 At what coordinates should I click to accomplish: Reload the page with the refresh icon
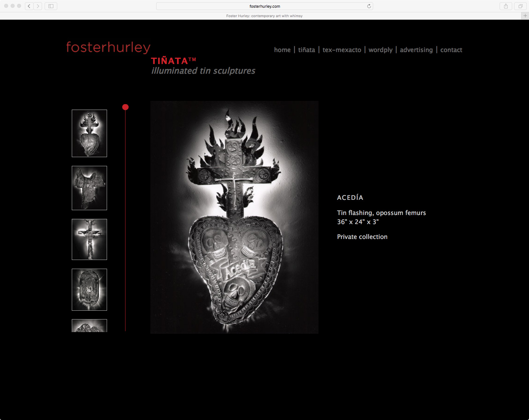pyautogui.click(x=369, y=6)
